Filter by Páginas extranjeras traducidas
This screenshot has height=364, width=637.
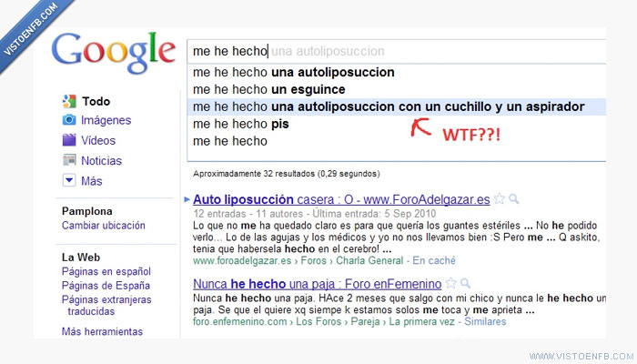(x=106, y=306)
